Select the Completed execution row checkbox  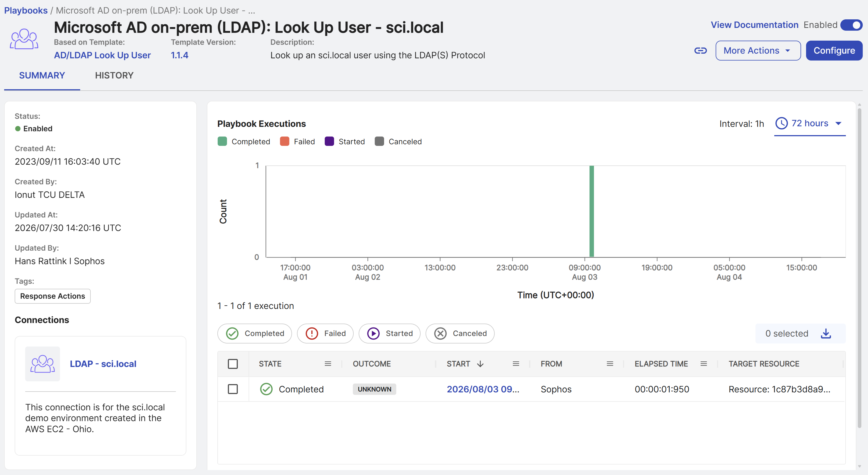point(233,389)
